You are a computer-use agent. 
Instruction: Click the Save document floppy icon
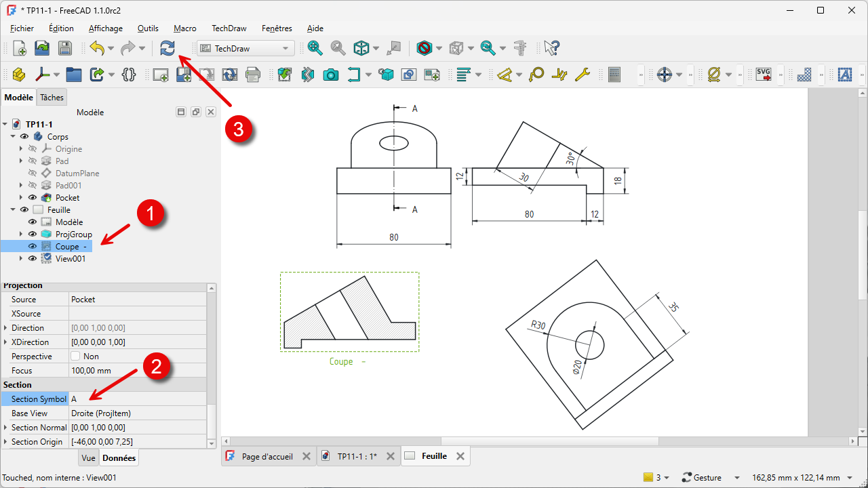pyautogui.click(x=64, y=48)
